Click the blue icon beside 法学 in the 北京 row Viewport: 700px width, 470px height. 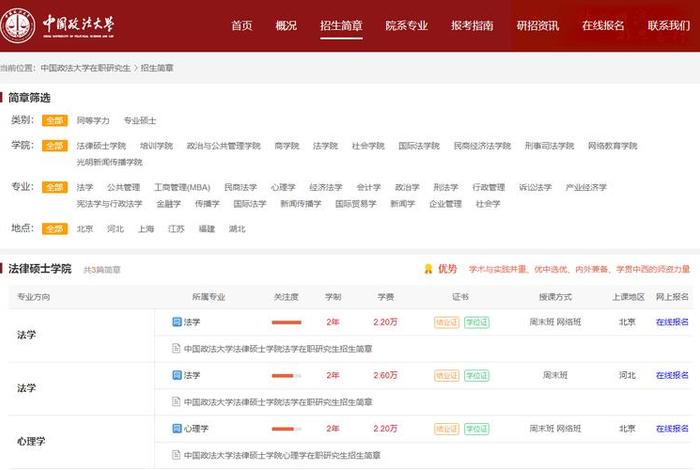[177, 321]
